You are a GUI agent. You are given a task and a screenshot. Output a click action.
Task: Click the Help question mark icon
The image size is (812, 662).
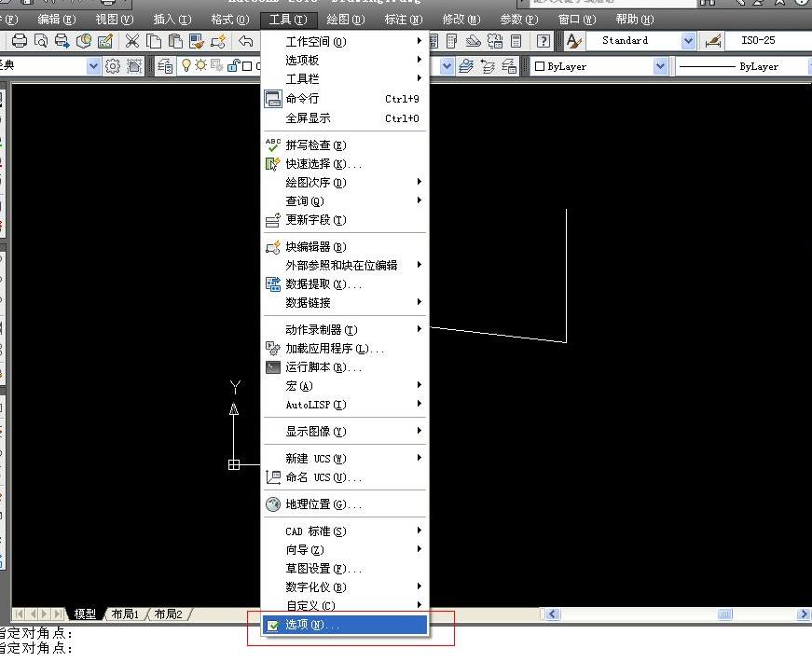[x=544, y=40]
